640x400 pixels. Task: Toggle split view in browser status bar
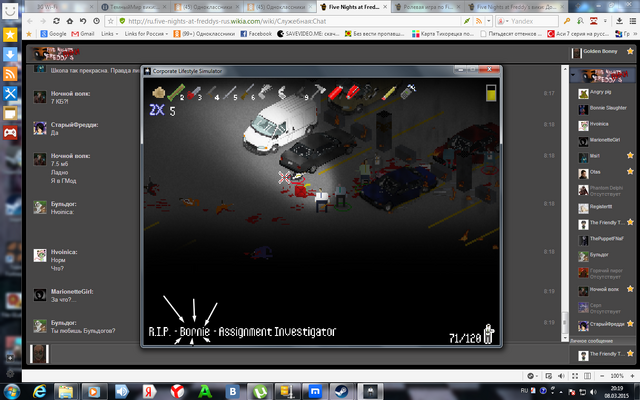tap(587, 376)
